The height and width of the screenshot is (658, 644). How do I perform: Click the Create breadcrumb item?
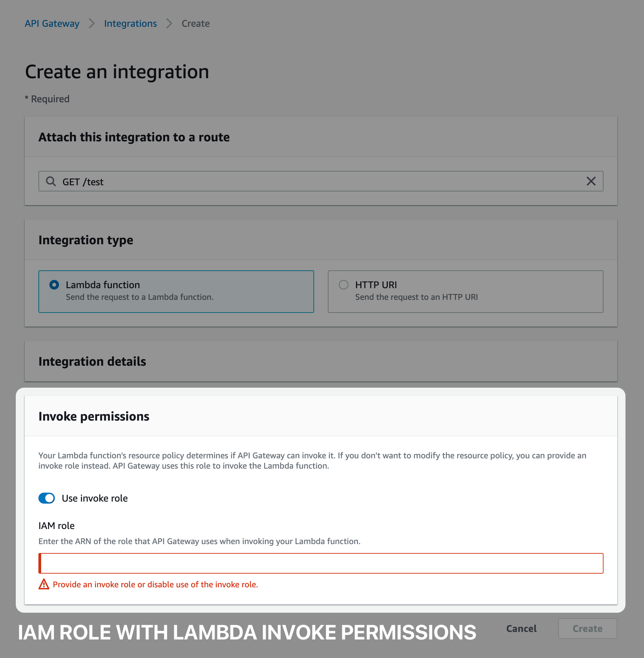195,23
